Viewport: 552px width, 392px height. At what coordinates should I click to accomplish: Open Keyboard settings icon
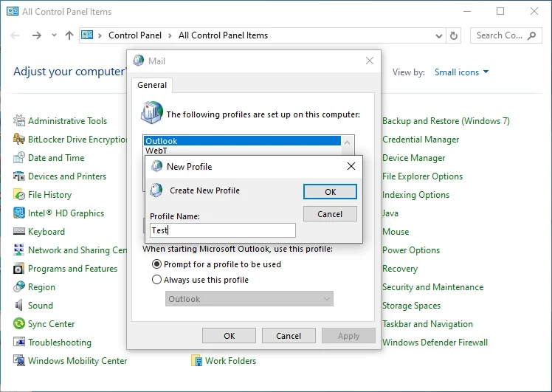click(19, 231)
